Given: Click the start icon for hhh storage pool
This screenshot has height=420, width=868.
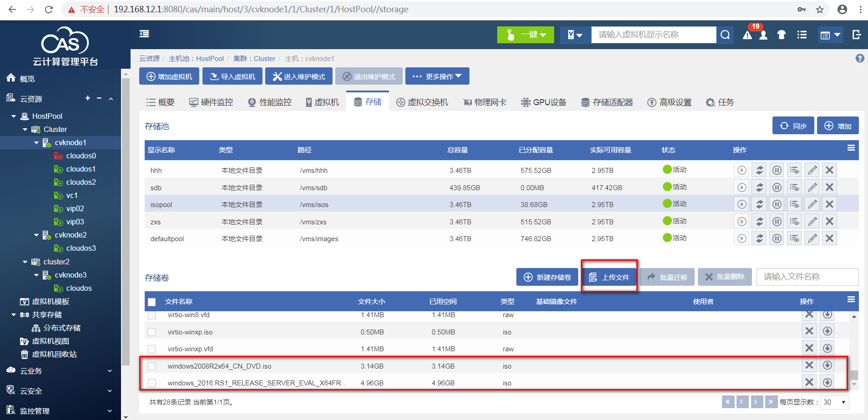Looking at the screenshot, I should 742,170.
